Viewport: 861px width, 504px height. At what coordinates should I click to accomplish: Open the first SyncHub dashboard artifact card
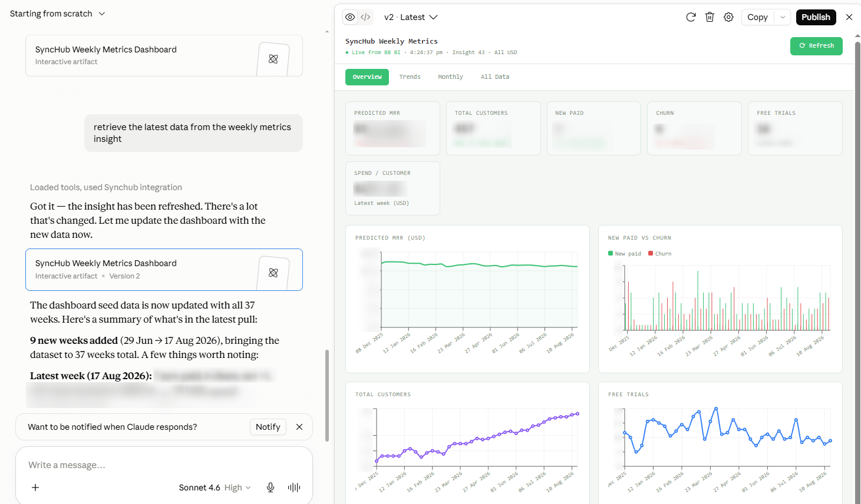[x=164, y=56]
